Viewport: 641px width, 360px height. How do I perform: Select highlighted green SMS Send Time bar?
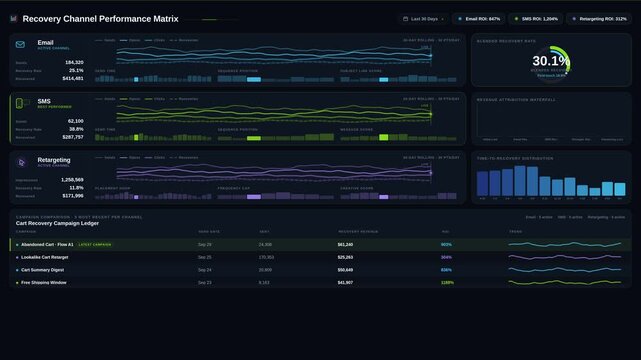[136, 138]
